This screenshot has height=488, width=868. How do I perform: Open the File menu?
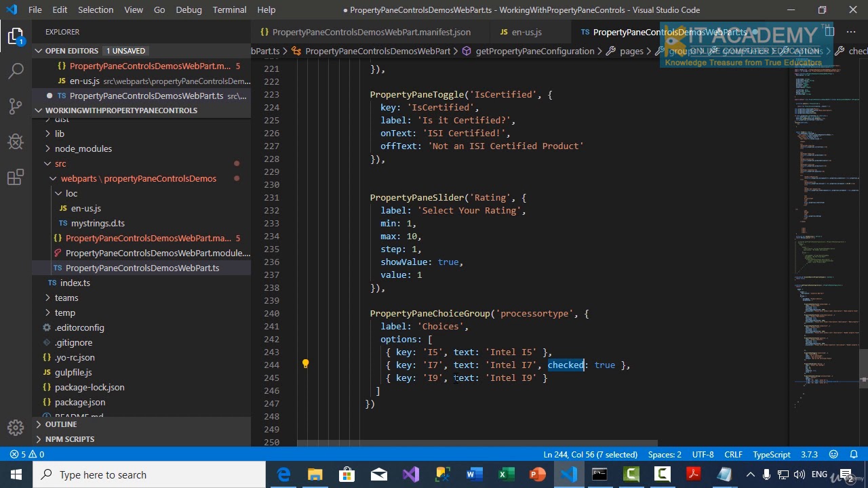click(35, 9)
